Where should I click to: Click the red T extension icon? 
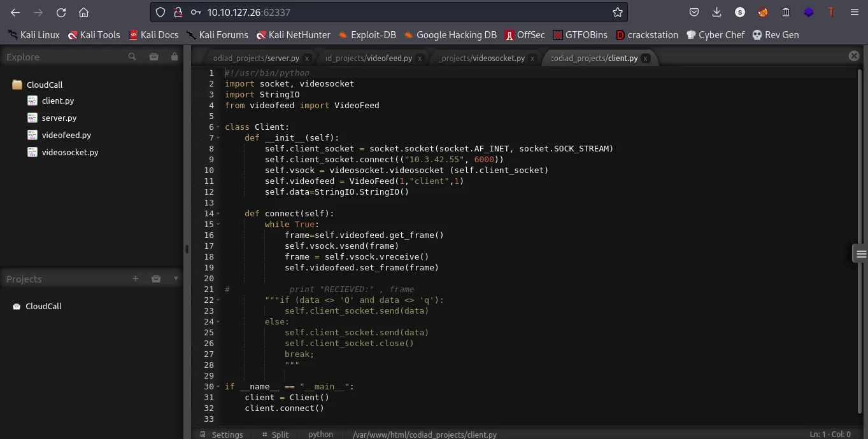(831, 12)
